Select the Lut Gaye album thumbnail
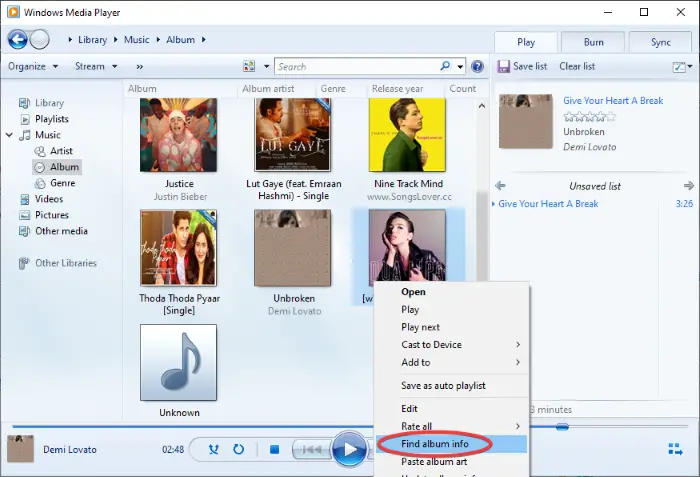This screenshot has width=700, height=477. [x=293, y=134]
